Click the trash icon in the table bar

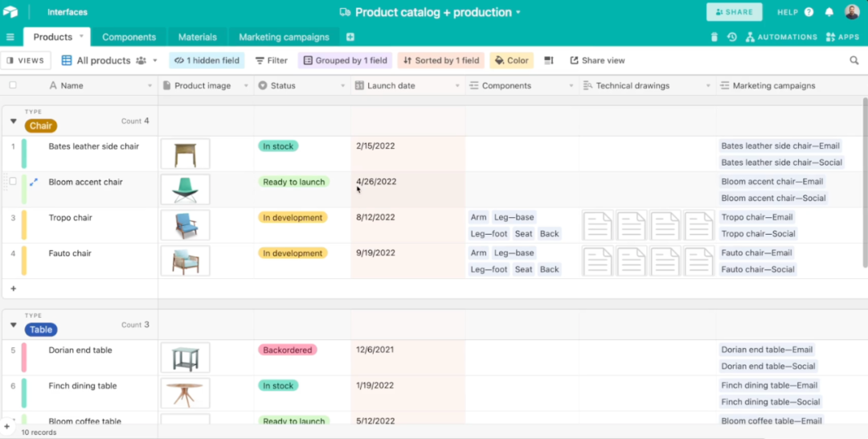pos(714,37)
